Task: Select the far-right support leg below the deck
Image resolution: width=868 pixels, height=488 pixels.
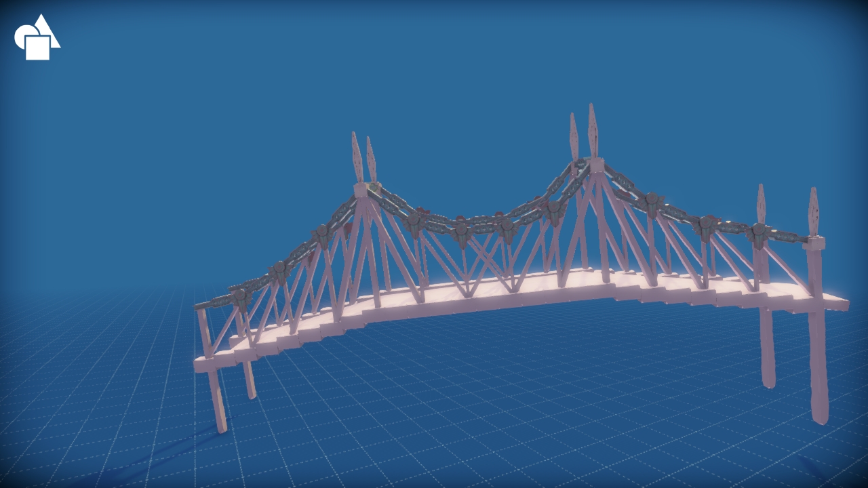Action: [818, 366]
